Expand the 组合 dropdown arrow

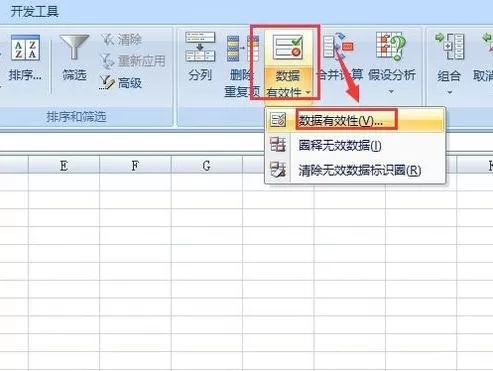point(450,92)
